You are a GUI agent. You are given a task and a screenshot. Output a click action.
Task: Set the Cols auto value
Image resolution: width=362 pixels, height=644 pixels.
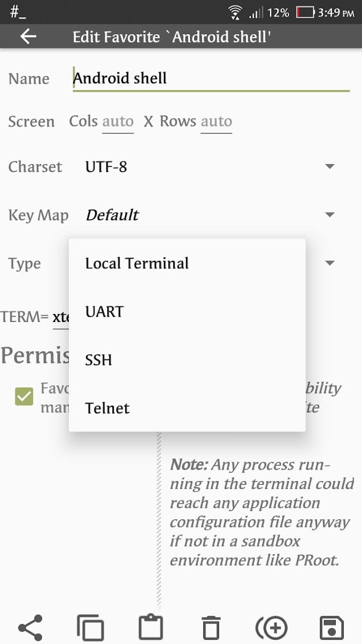coord(117,121)
